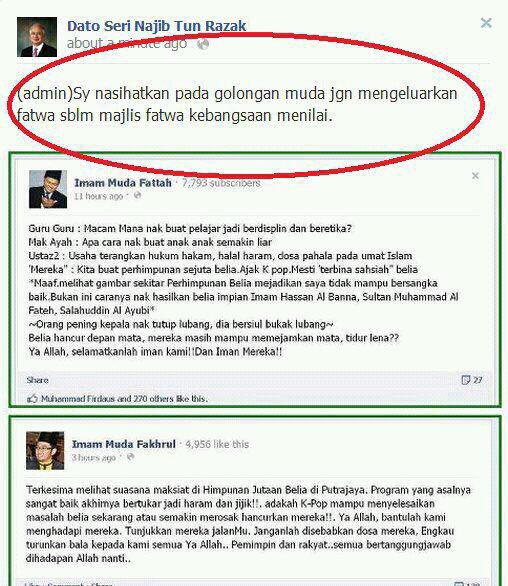Click the globe privacy icon beside 'about a minute ago'
The image size is (508, 586).
click(203, 44)
